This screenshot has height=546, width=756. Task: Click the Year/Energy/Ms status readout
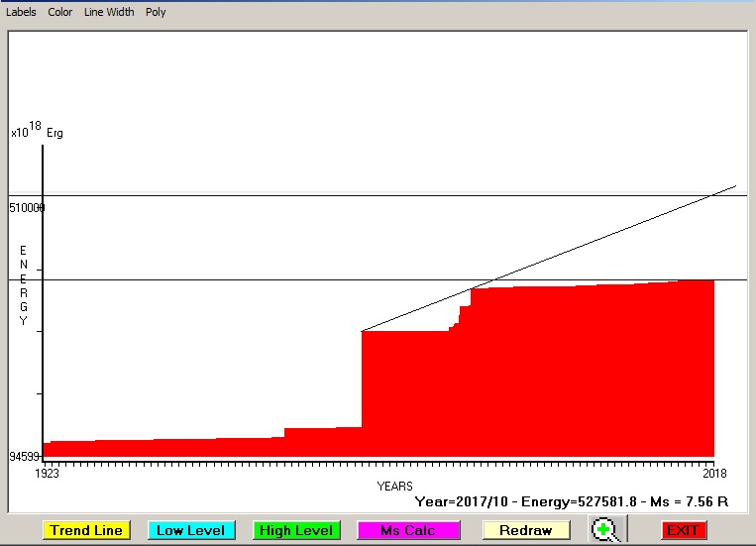572,502
